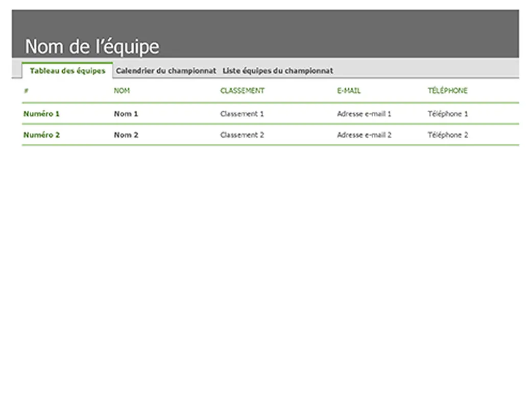532x408 pixels.
Task: Select the Adresse e-mail 1 cell
Action: pyautogui.click(x=364, y=114)
